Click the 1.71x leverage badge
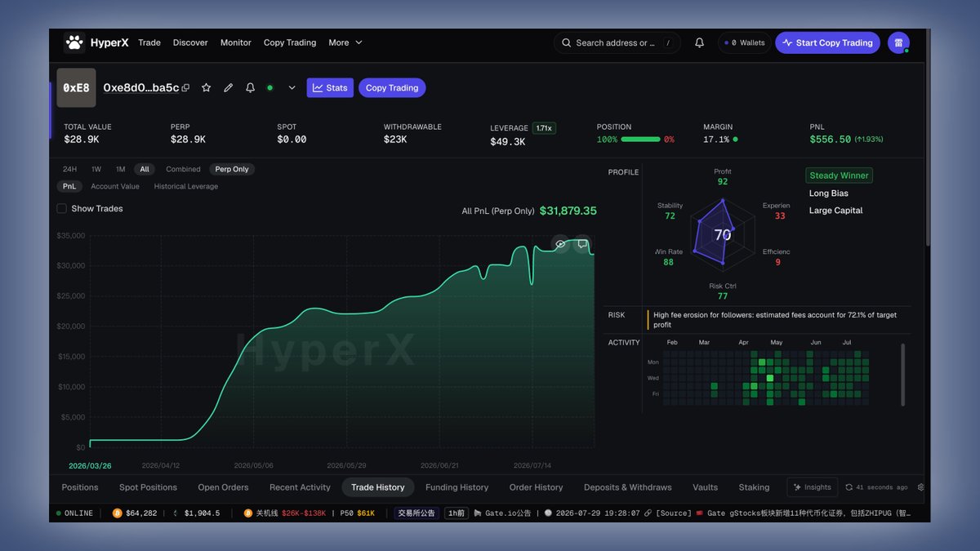 coord(544,128)
